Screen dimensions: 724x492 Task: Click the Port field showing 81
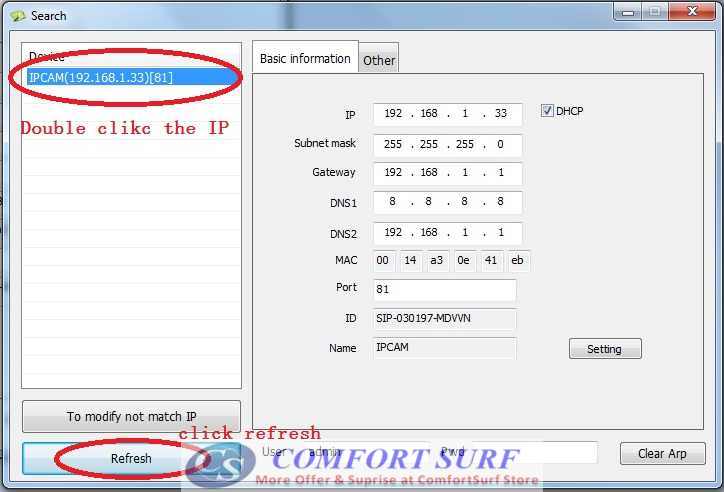pyautogui.click(x=444, y=290)
